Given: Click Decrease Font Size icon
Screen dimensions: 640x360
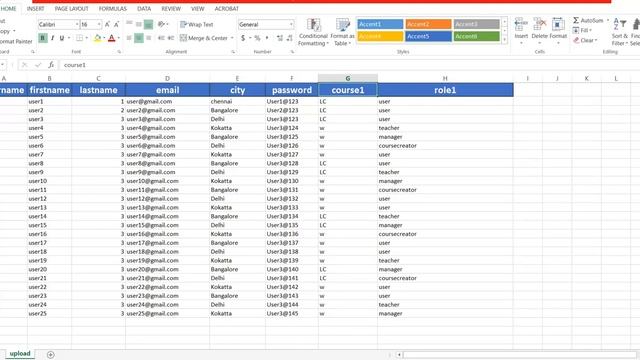Looking at the screenshot, I should pos(116,24).
